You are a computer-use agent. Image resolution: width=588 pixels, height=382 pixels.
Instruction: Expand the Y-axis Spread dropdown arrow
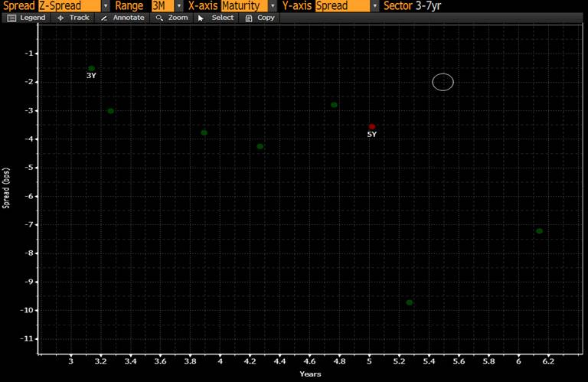[x=374, y=5]
